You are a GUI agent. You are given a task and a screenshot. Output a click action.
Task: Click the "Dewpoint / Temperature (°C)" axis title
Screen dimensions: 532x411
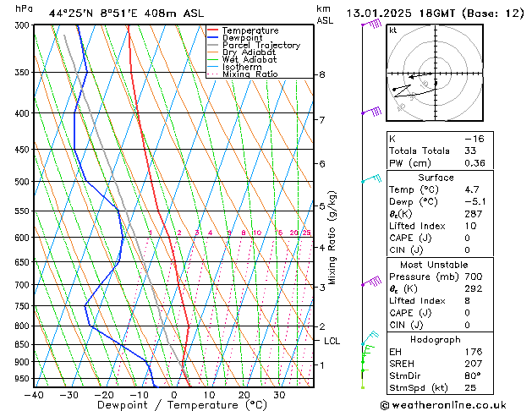coord(182,405)
